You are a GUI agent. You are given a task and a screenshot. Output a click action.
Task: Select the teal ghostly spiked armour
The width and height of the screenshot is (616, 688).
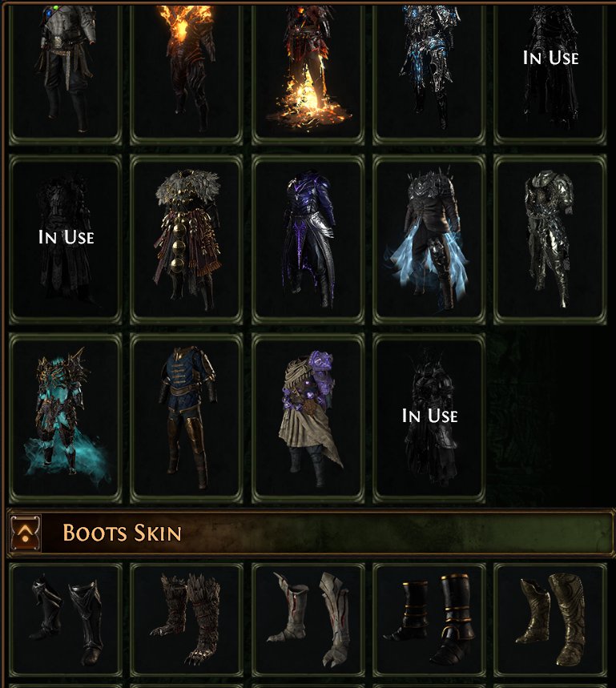tap(66, 418)
